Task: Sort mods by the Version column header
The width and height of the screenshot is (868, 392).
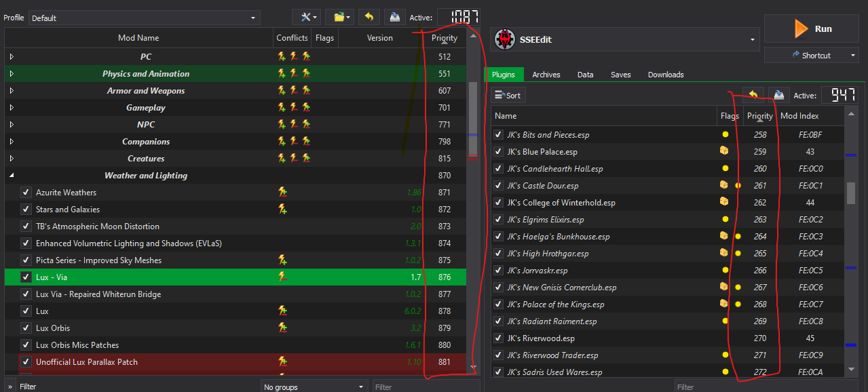Action: tap(380, 38)
